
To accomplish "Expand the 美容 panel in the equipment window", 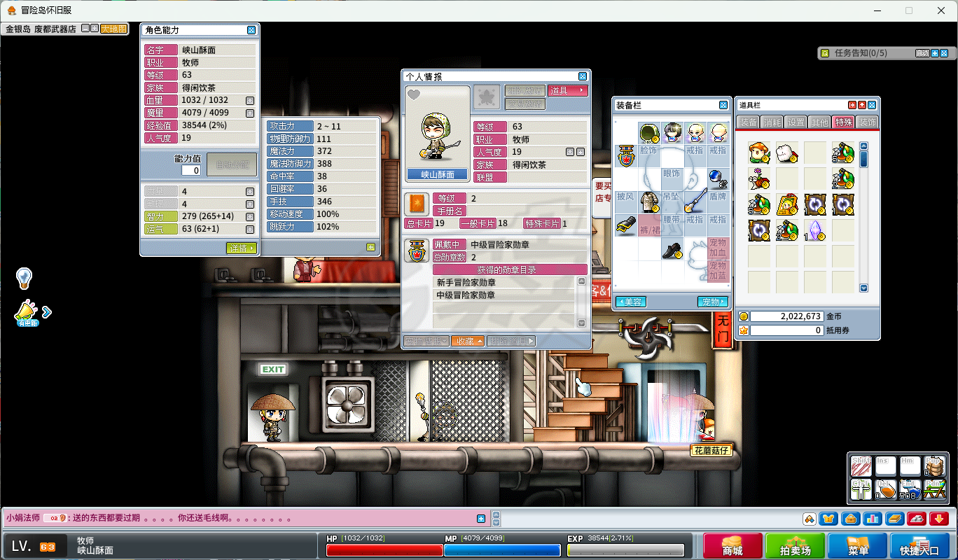I will tap(631, 302).
